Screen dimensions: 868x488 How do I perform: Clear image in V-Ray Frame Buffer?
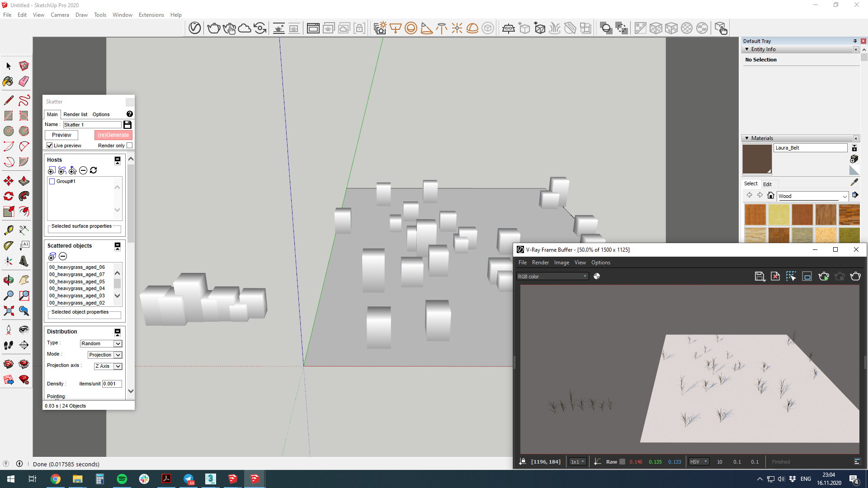pos(775,277)
